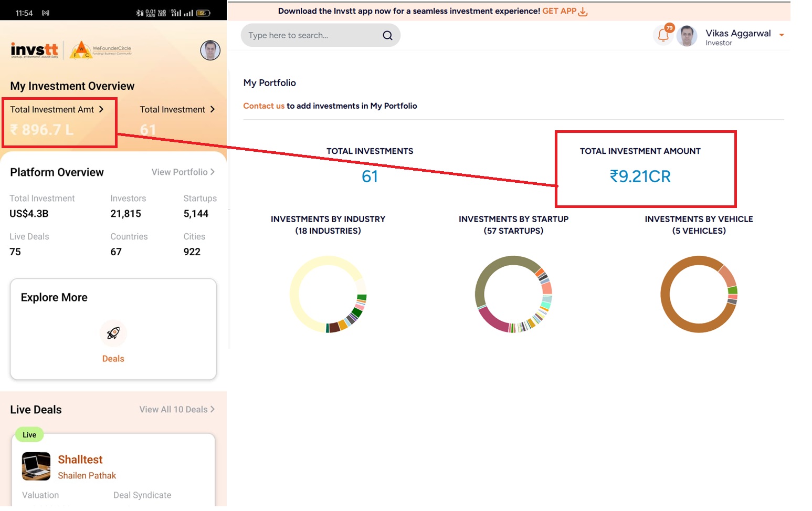This screenshot has height=511, width=812.
Task: Click the Shailen Pathak founder name
Action: (x=87, y=476)
